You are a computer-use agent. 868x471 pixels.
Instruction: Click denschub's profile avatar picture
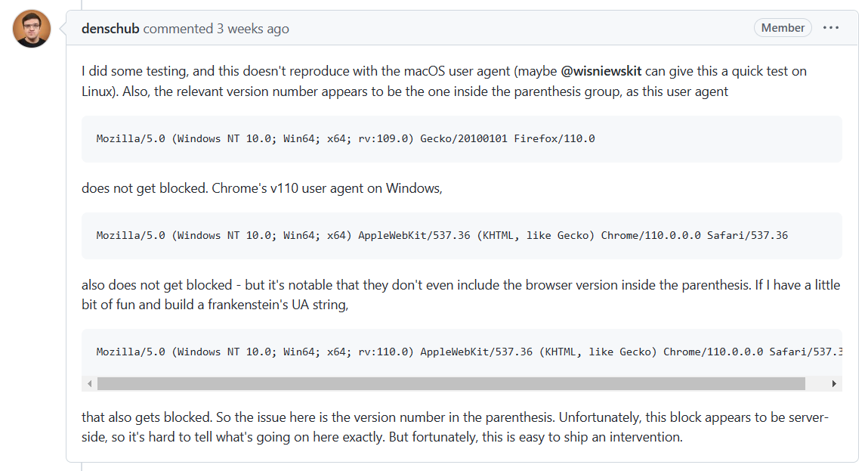pyautogui.click(x=32, y=29)
